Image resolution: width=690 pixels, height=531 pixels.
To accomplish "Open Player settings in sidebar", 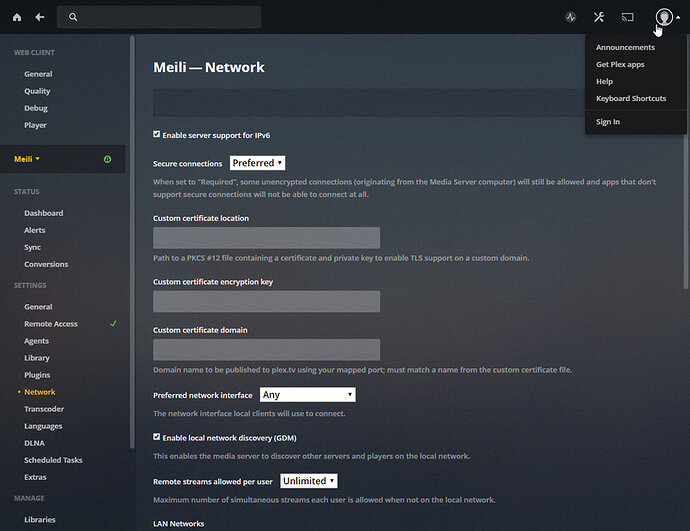I will pyautogui.click(x=35, y=125).
